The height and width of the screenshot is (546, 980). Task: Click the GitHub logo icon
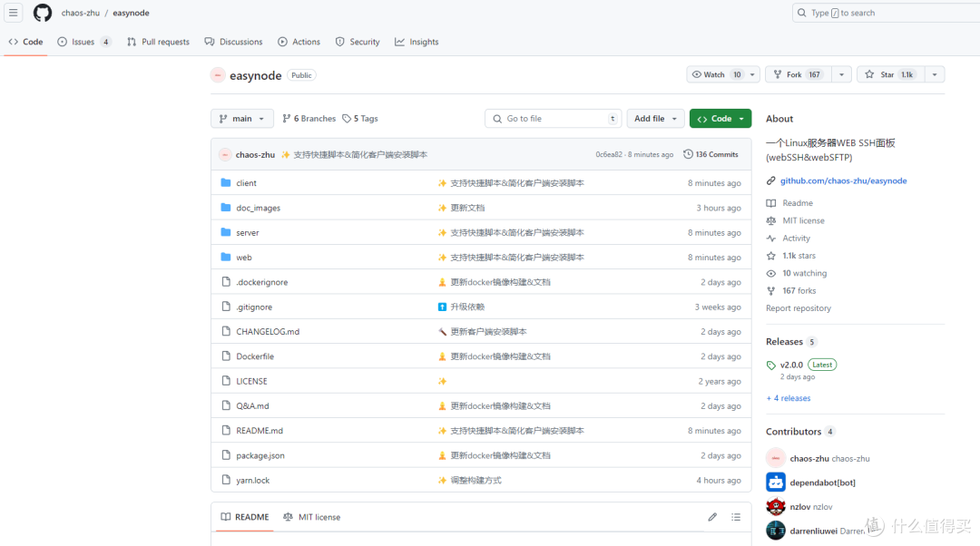click(x=43, y=13)
